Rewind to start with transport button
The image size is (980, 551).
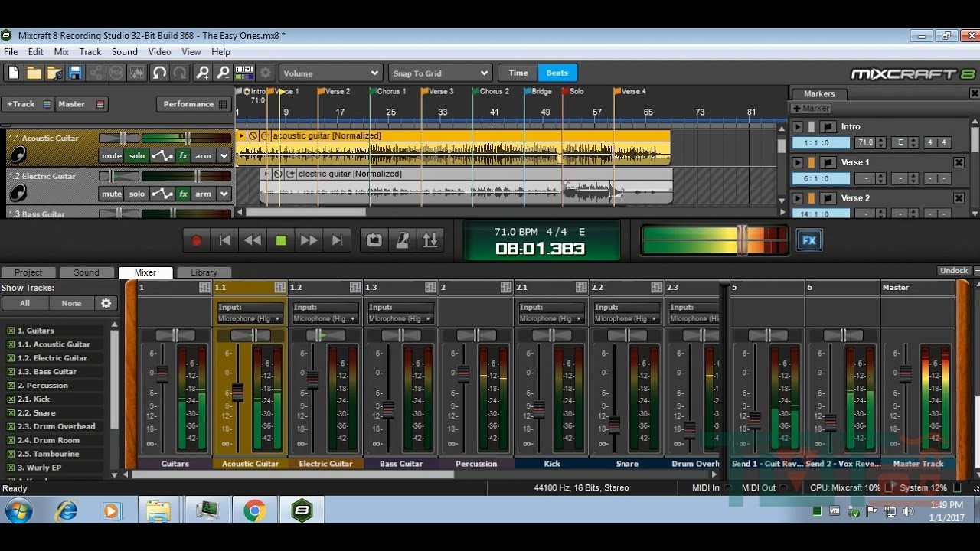coord(224,240)
